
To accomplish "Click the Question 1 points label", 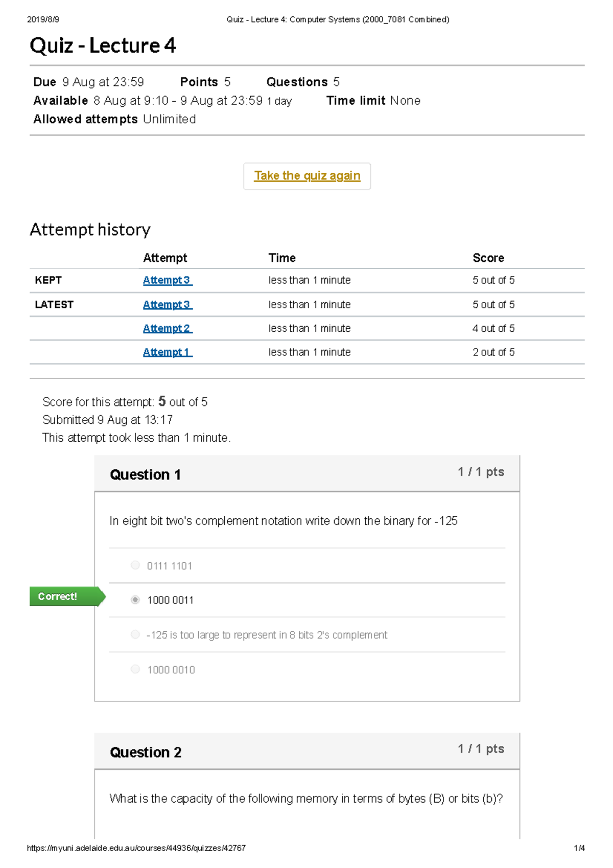I will point(481,472).
